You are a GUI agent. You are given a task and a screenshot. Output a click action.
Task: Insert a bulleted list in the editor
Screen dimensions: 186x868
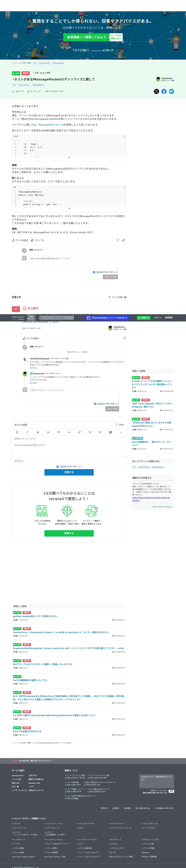[90, 432]
